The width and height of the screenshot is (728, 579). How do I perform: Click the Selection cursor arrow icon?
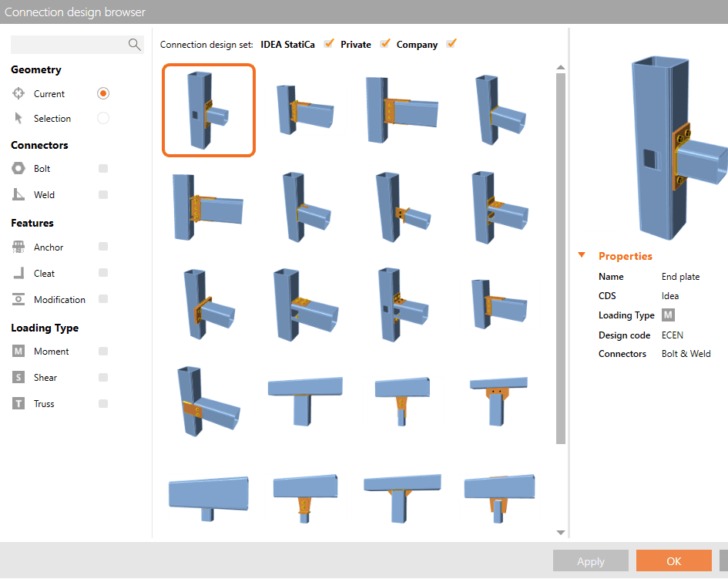pyautogui.click(x=18, y=118)
